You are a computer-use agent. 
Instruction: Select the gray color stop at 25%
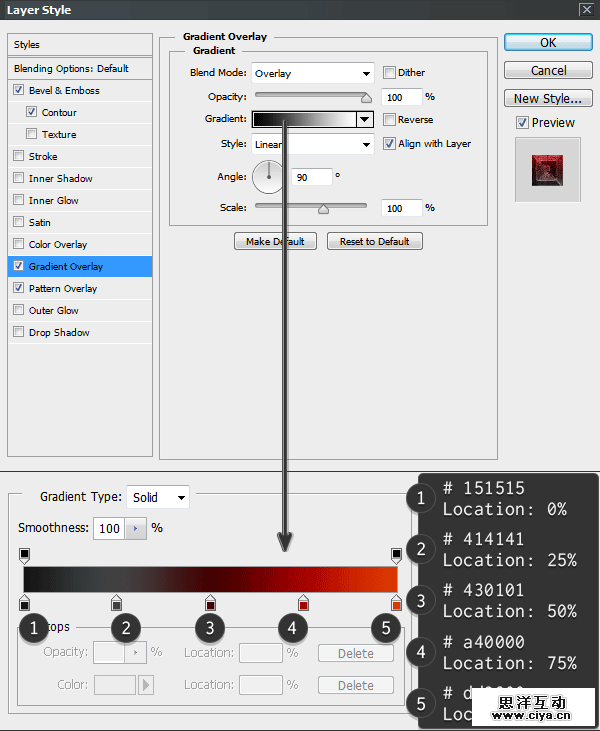click(117, 603)
